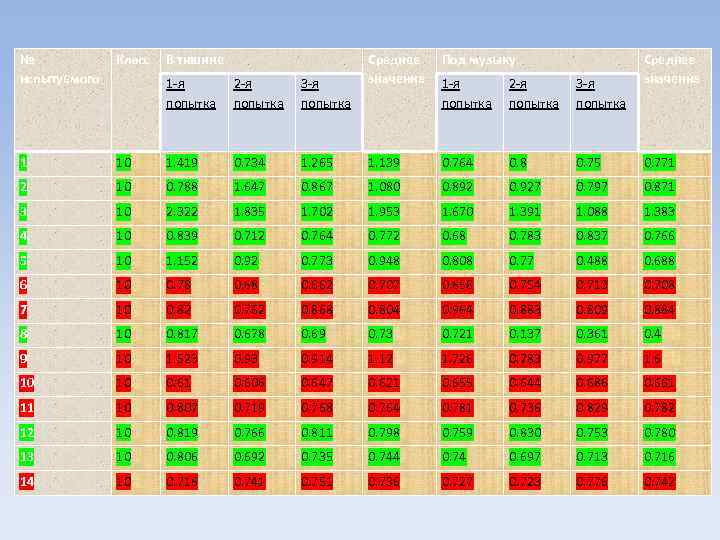Click the value 0.734 in row 1

point(249,163)
